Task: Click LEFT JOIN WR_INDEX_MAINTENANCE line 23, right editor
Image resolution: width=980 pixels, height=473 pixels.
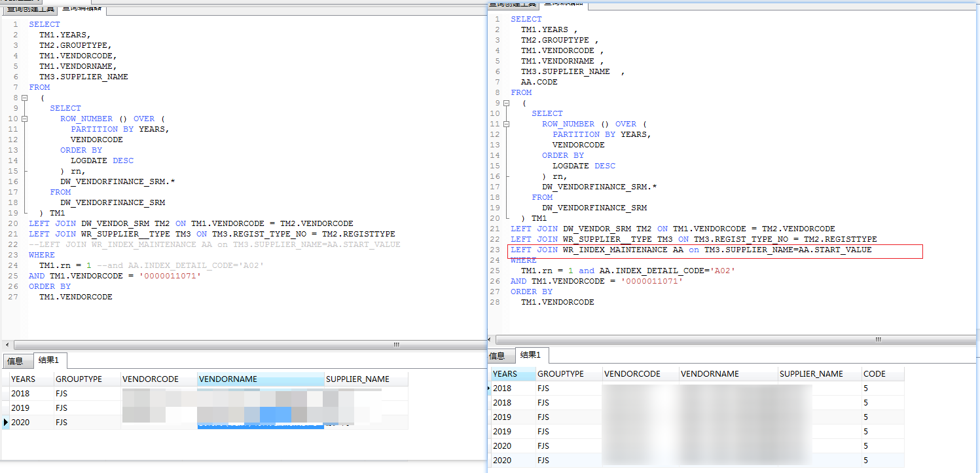Action: click(691, 250)
